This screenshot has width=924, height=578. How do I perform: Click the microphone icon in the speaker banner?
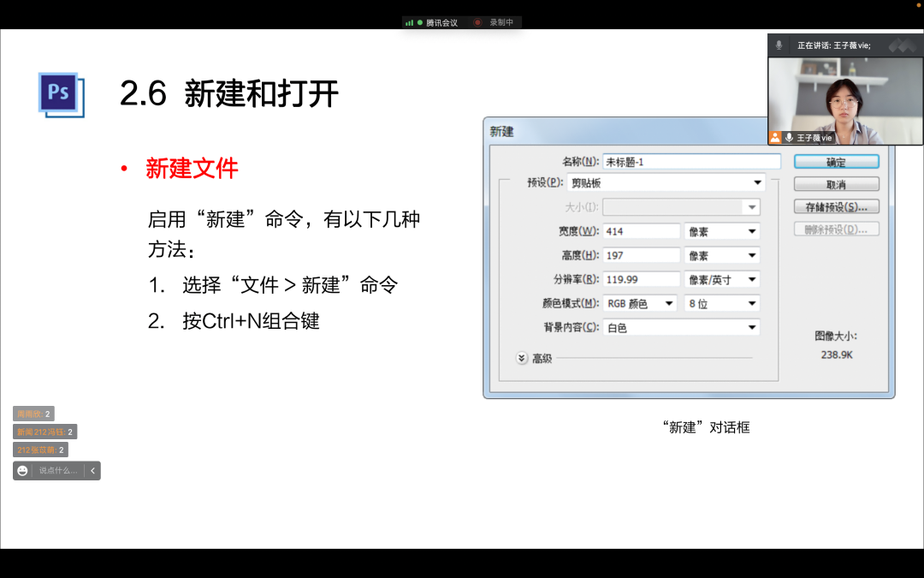[x=779, y=45]
